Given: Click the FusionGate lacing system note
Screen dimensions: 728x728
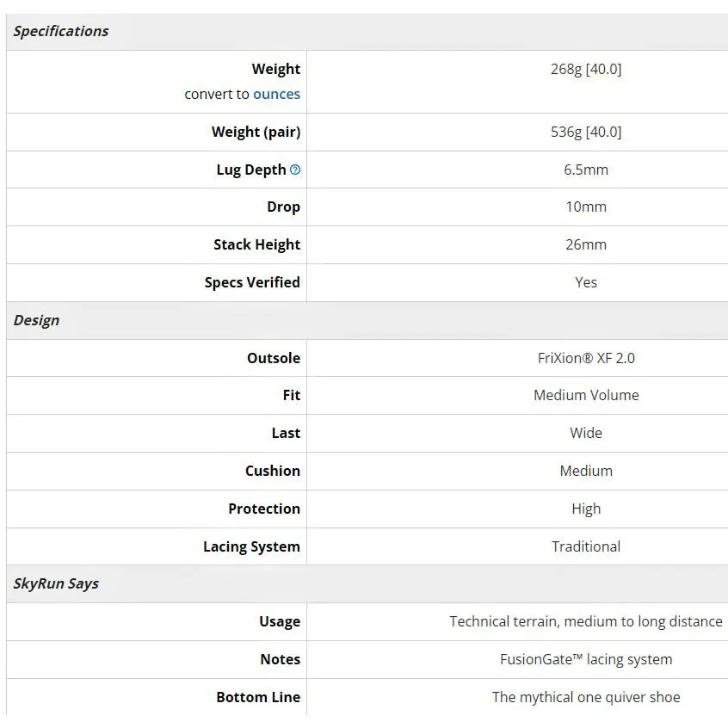Looking at the screenshot, I should pyautogui.click(x=586, y=659).
